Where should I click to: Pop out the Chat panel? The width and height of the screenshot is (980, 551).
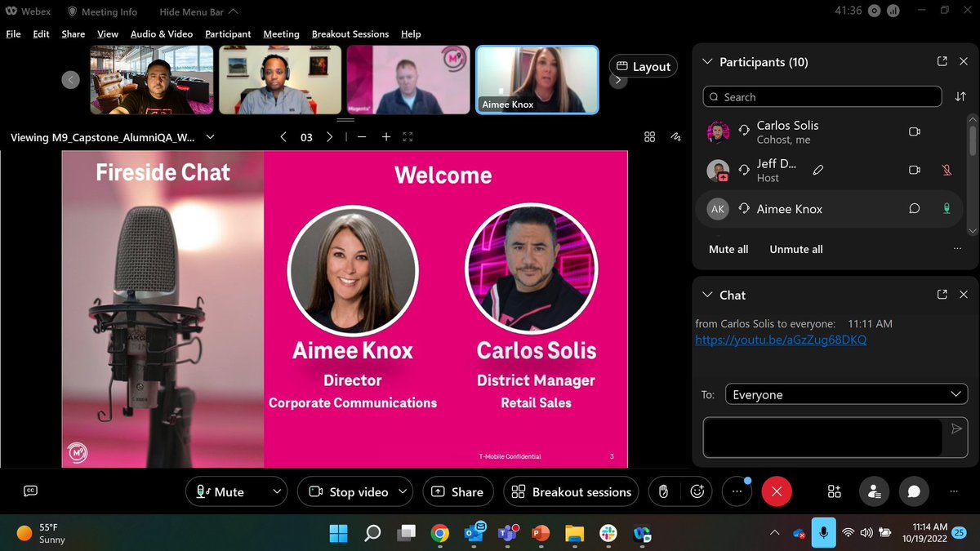point(942,295)
